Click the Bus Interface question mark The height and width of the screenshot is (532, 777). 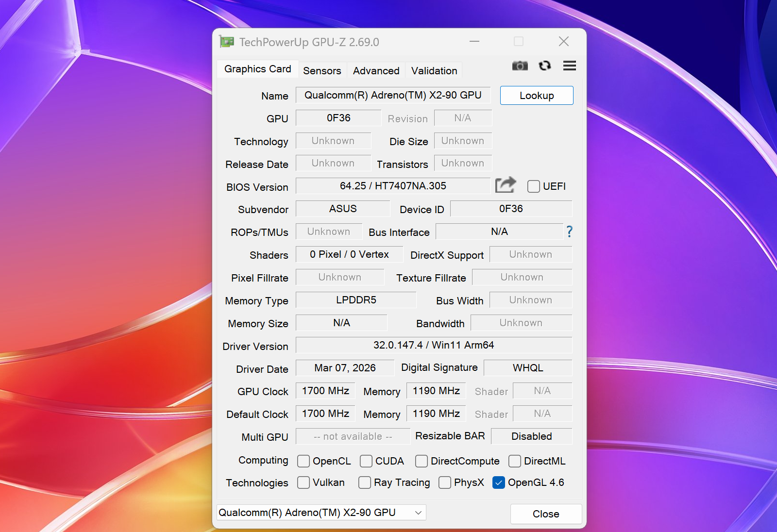pyautogui.click(x=569, y=232)
